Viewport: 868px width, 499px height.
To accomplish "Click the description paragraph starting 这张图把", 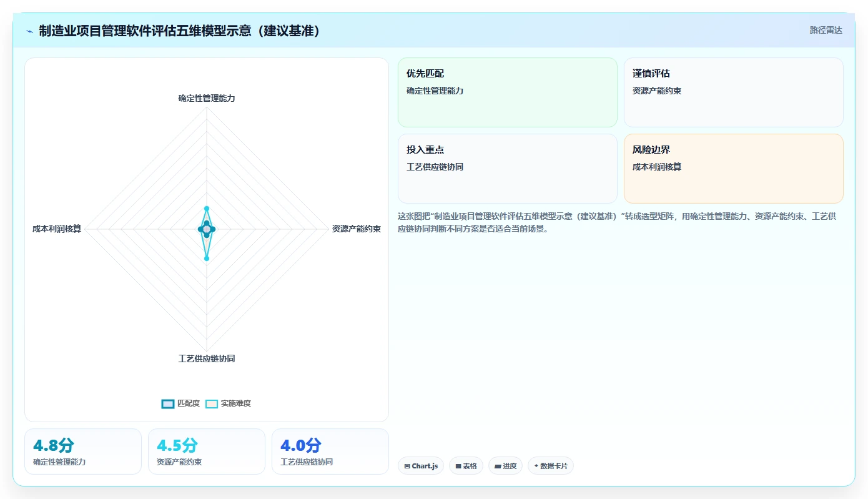I will 617,222.
